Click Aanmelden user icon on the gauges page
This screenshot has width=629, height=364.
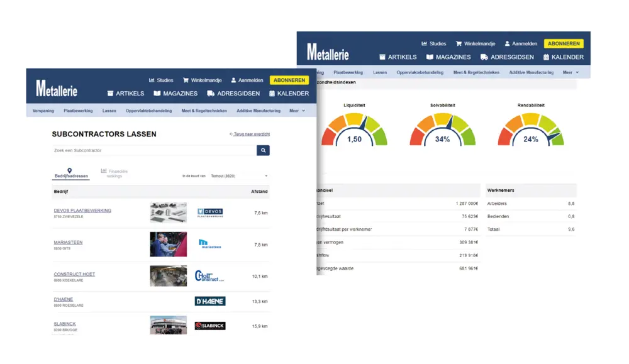click(506, 44)
